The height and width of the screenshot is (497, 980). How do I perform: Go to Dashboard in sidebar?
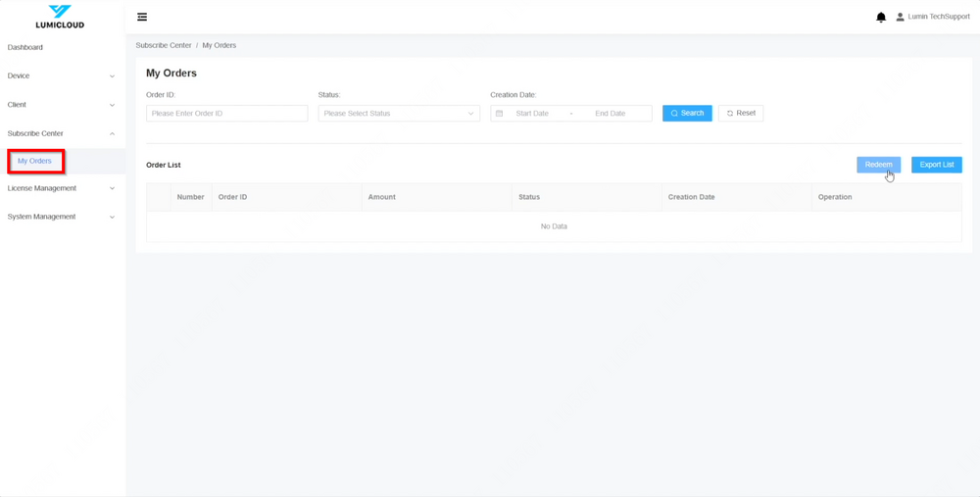tap(25, 47)
